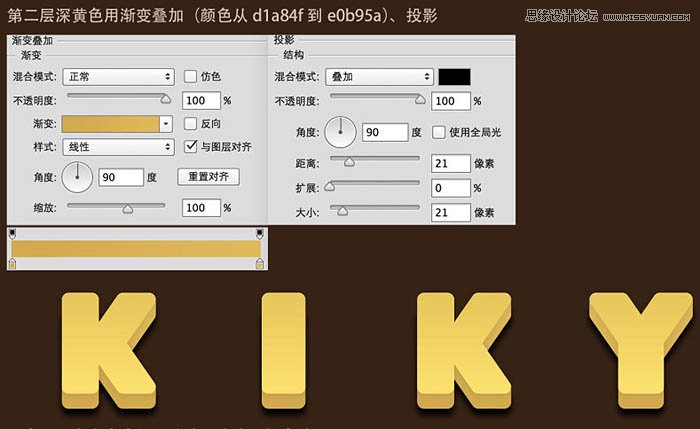The image size is (700, 429).
Task: Adjust drop shadow opacity slider handle
Action: pyautogui.click(x=420, y=100)
